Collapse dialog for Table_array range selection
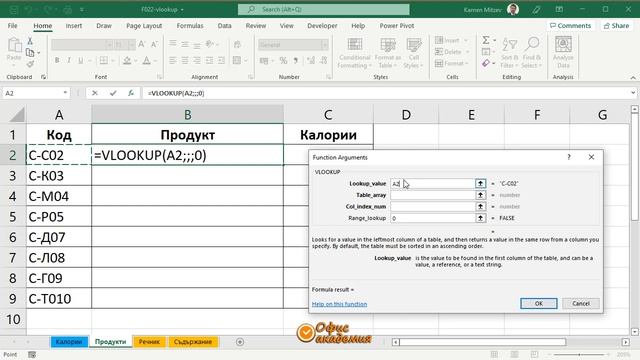Viewport: 640px width, 360px height. point(480,195)
